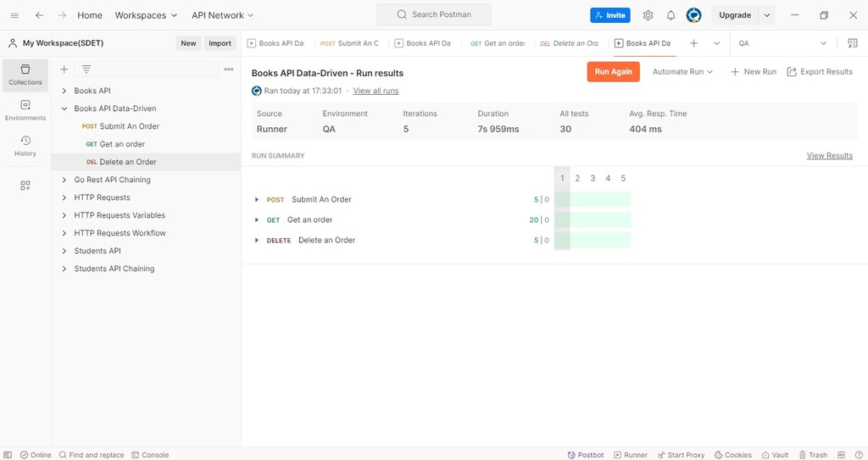Open Cookies from the status bar
The image size is (868, 460).
733,455
